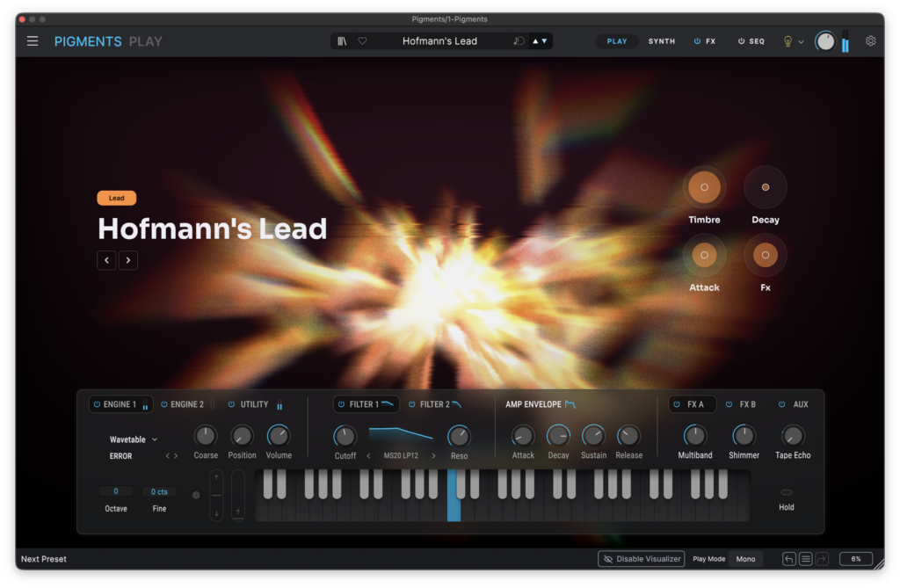Click the modulation wheel strip
Viewport: 900px width, 588px height.
tap(238, 495)
